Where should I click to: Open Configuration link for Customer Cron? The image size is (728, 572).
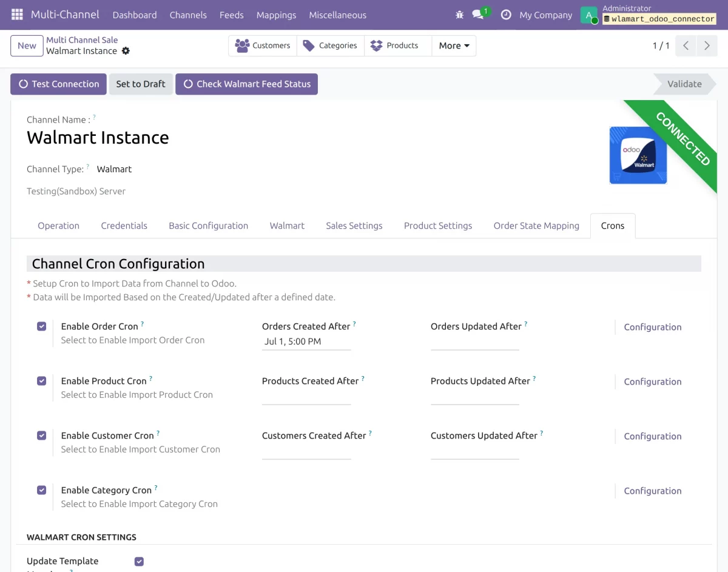coord(653,436)
